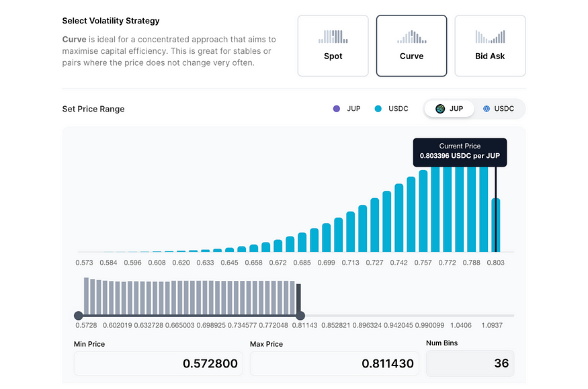
Task: Click the Current Price tooltip
Action: pos(460,152)
